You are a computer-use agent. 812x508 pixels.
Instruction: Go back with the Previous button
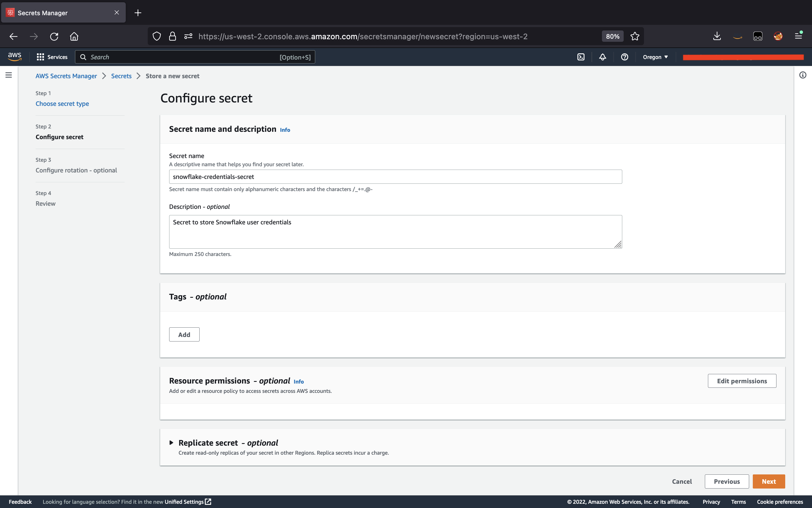[727, 481]
